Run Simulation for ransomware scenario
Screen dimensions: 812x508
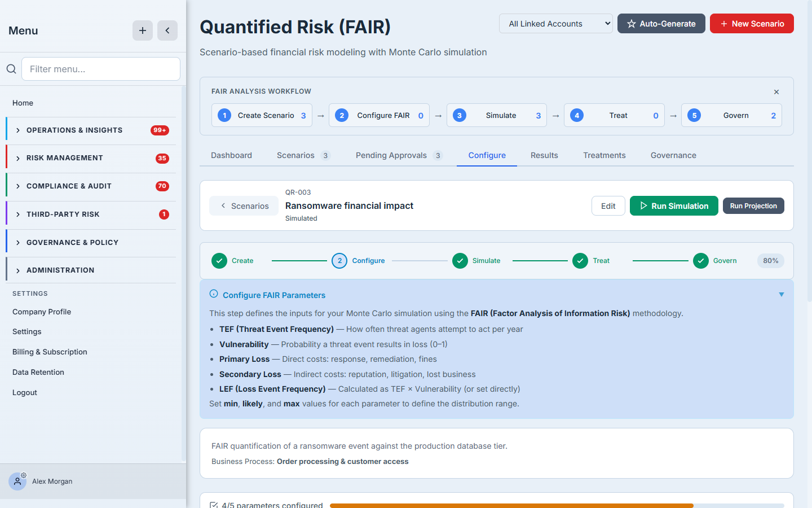pos(674,206)
